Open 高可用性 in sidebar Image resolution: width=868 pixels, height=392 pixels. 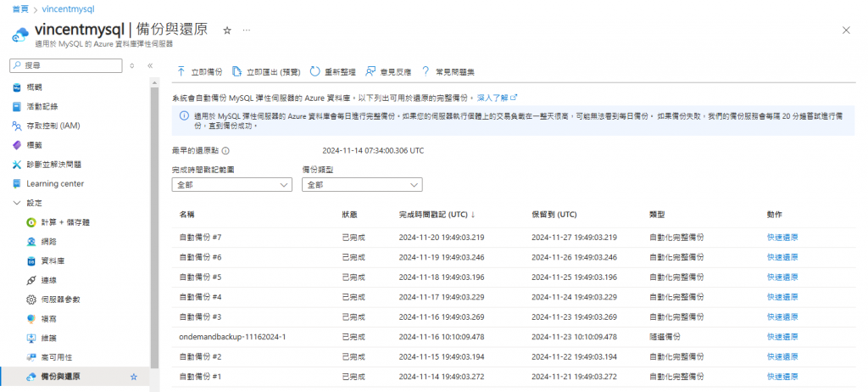point(57,357)
